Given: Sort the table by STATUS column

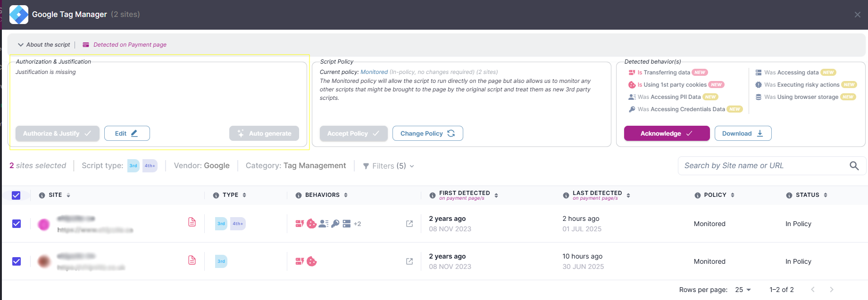Looking at the screenshot, I should point(826,195).
